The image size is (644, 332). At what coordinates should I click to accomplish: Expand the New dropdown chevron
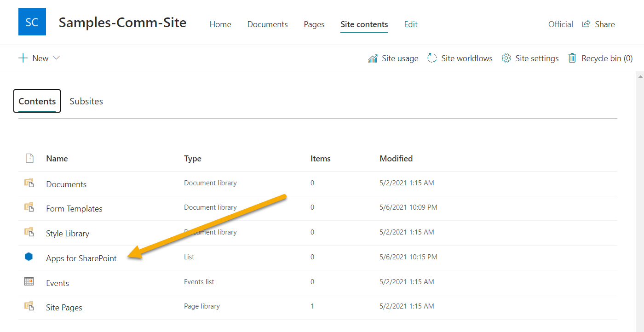57,58
